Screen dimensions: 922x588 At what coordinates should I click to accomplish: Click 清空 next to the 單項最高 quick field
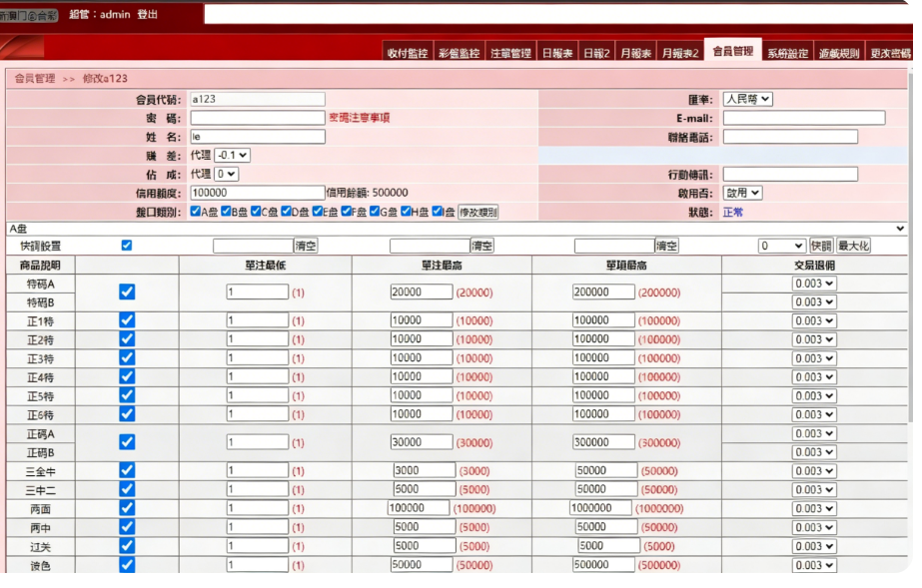click(667, 246)
